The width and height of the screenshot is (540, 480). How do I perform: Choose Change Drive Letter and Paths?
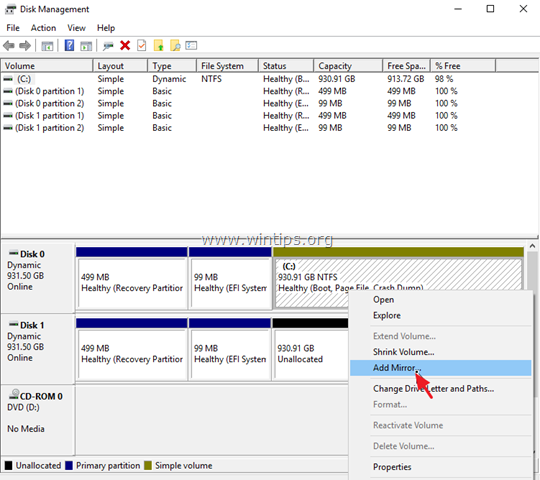point(440,389)
